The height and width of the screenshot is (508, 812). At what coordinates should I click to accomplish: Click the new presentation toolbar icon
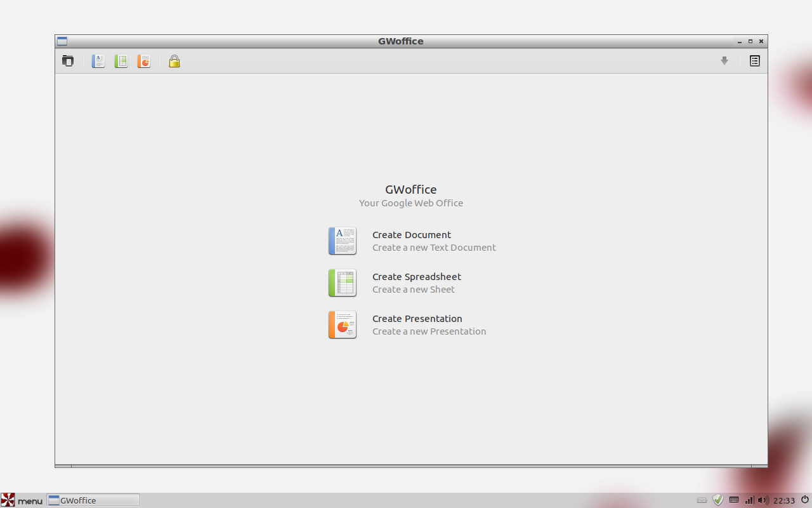pos(144,61)
